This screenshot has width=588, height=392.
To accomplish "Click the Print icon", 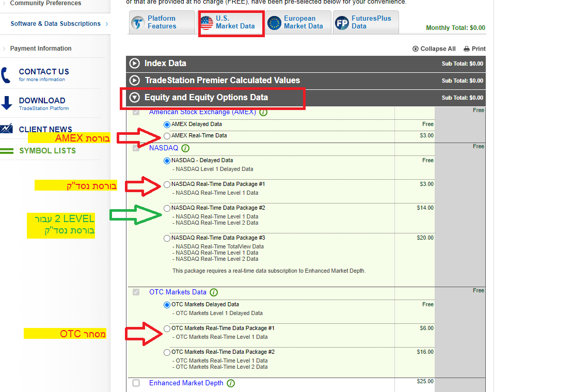I will tap(467, 49).
